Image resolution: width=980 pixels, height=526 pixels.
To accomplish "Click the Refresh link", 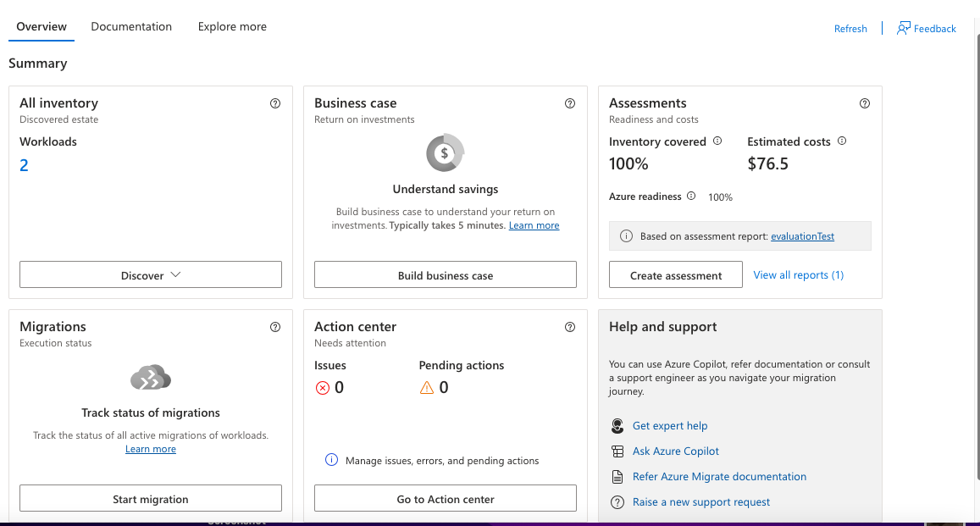I will point(850,29).
